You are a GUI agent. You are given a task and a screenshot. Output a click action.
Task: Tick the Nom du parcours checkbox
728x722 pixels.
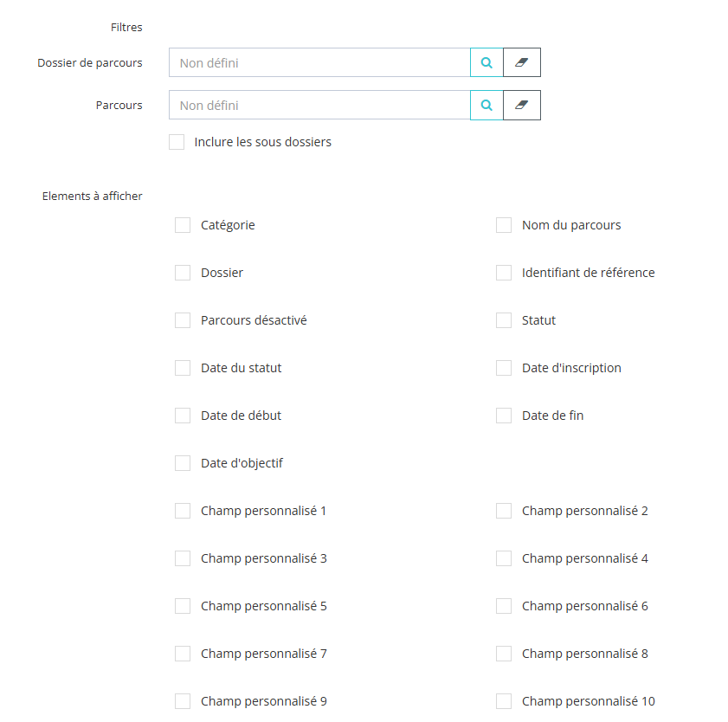[x=504, y=225]
